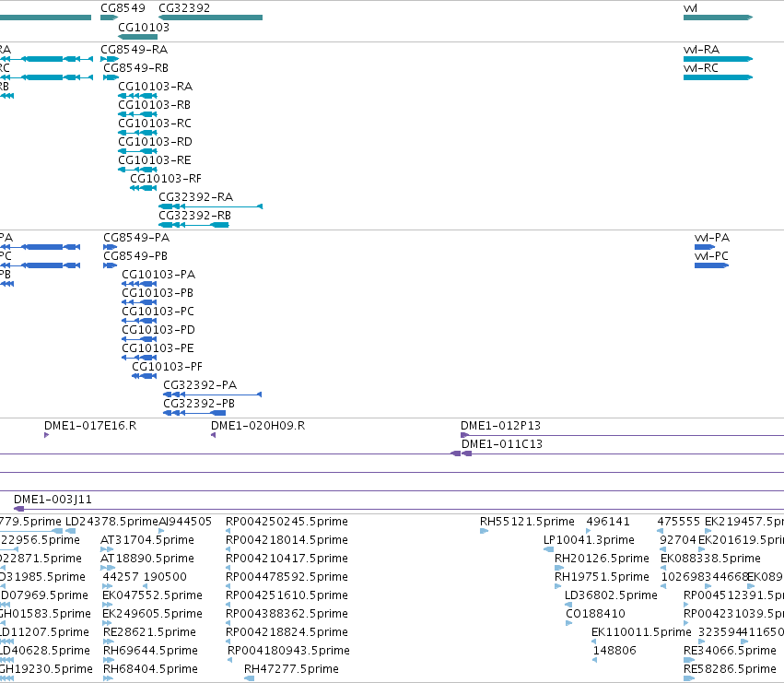
Task: Select the CG32392 gene bar
Action: pos(210,18)
